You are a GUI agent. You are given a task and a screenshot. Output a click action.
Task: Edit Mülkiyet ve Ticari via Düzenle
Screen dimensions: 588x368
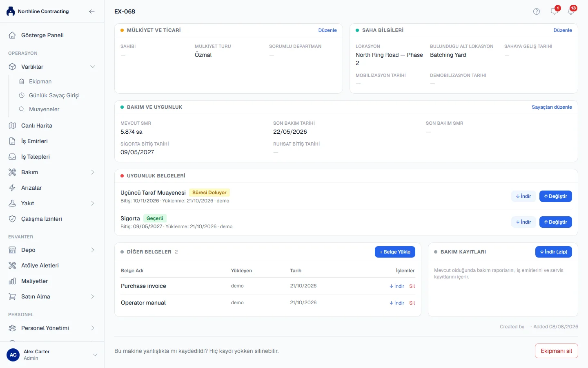coord(327,30)
